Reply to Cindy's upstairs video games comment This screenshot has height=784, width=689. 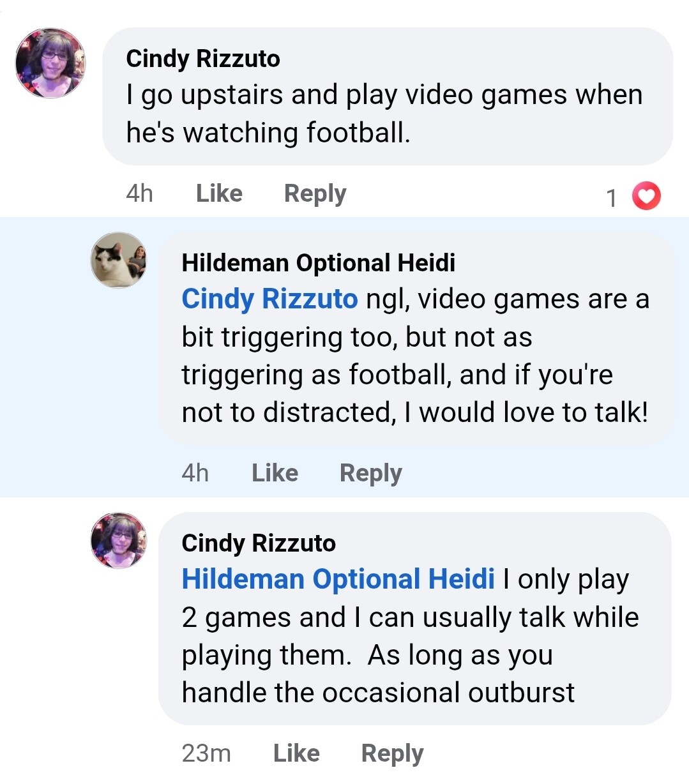[315, 193]
